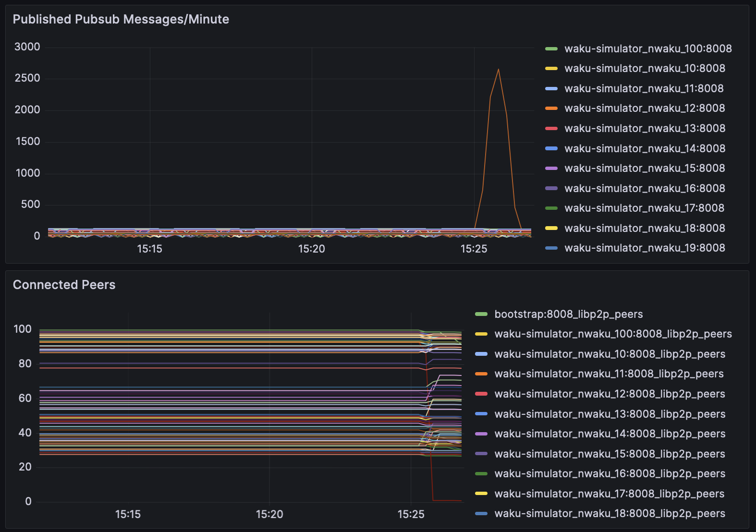Click color swatch beside waku-simulator_nwaku_13:8008
This screenshot has width=756, height=532.
point(551,129)
